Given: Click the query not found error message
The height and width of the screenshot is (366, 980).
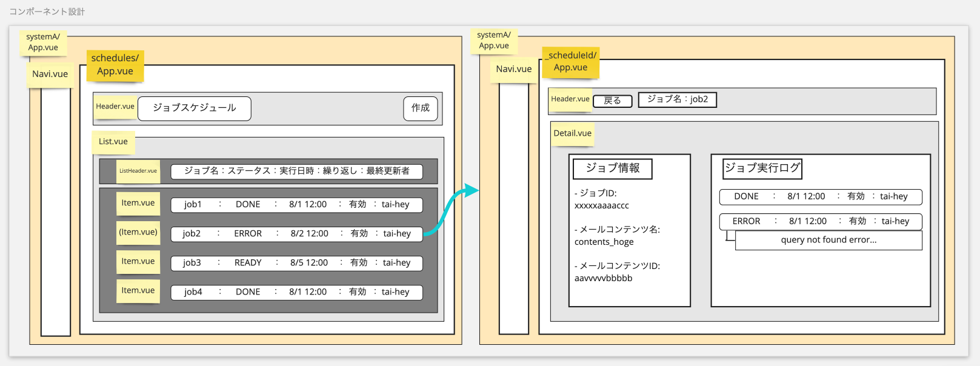Looking at the screenshot, I should coord(828,240).
